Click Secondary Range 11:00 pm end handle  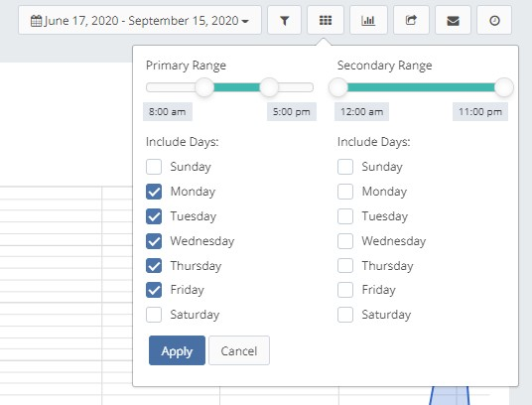pos(504,87)
